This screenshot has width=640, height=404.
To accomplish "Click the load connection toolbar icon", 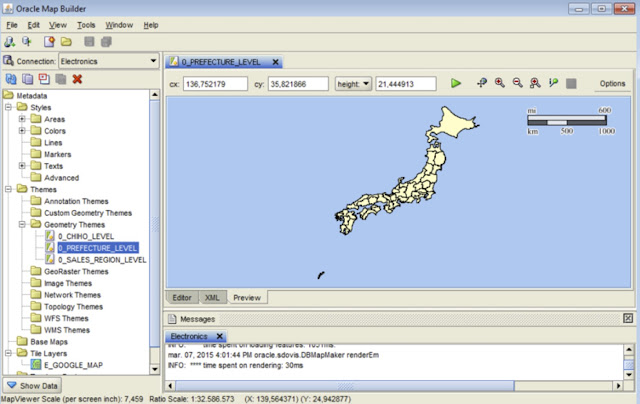I will 27,42.
